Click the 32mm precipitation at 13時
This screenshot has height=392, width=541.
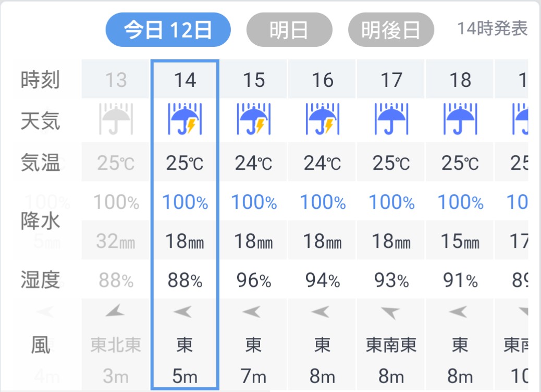tap(116, 242)
